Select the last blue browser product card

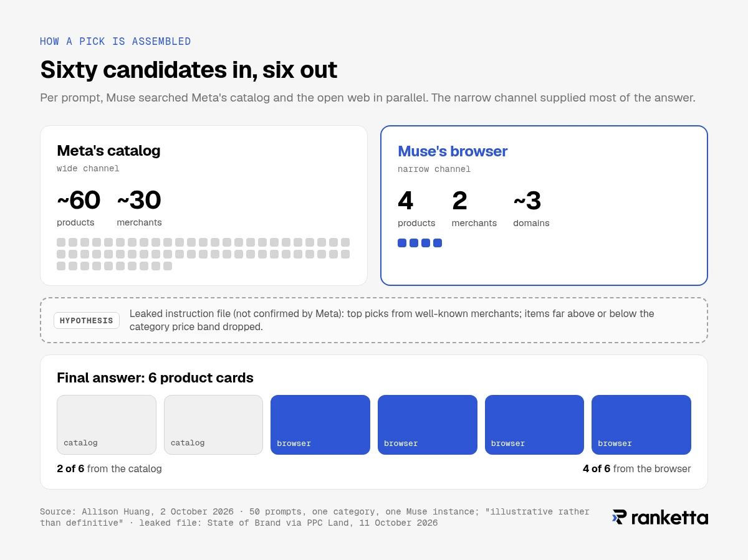(641, 425)
